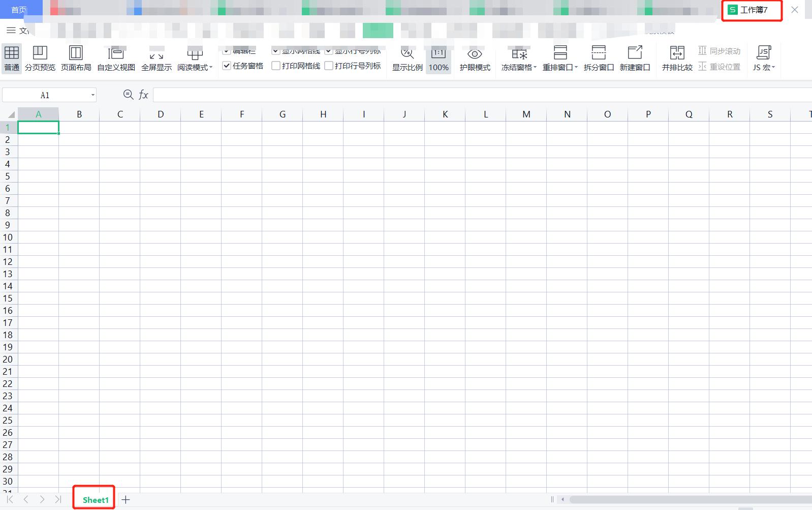Click Compare Side by Side (并排比较)

click(x=677, y=58)
